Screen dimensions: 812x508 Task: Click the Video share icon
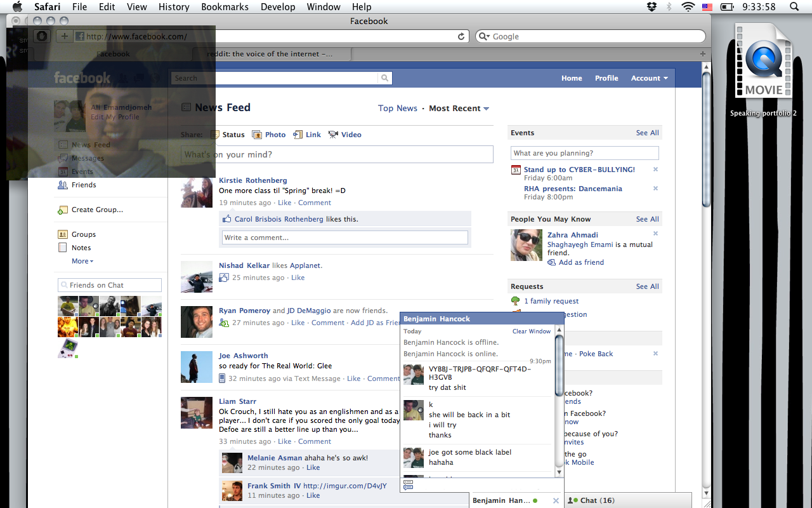point(333,135)
